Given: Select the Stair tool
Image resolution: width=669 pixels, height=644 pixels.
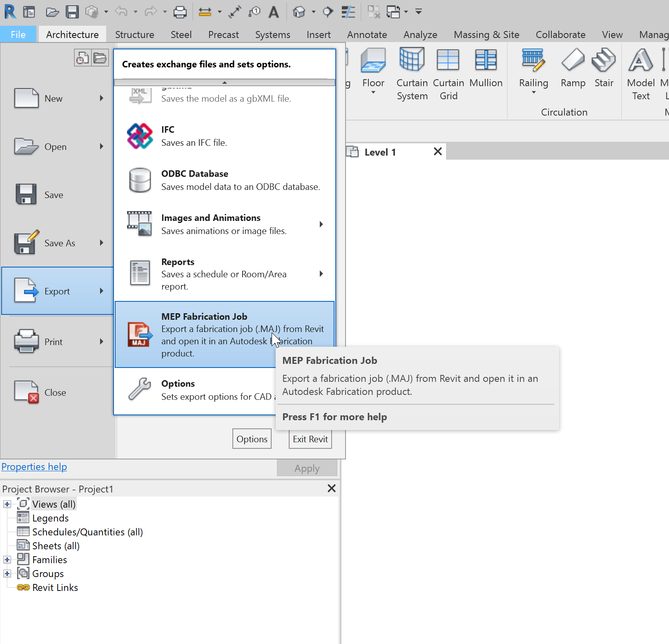Looking at the screenshot, I should tap(604, 69).
